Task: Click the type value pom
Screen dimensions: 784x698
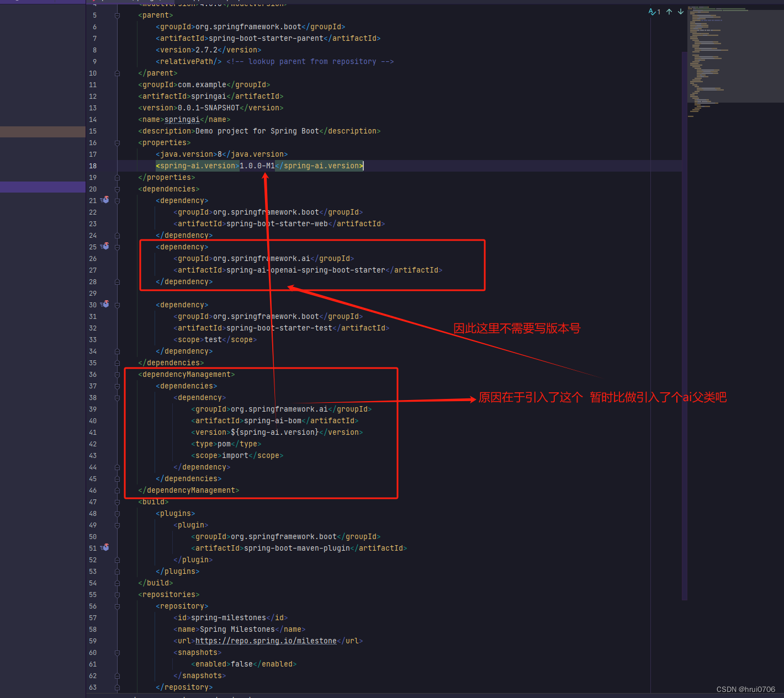Action: (x=224, y=444)
